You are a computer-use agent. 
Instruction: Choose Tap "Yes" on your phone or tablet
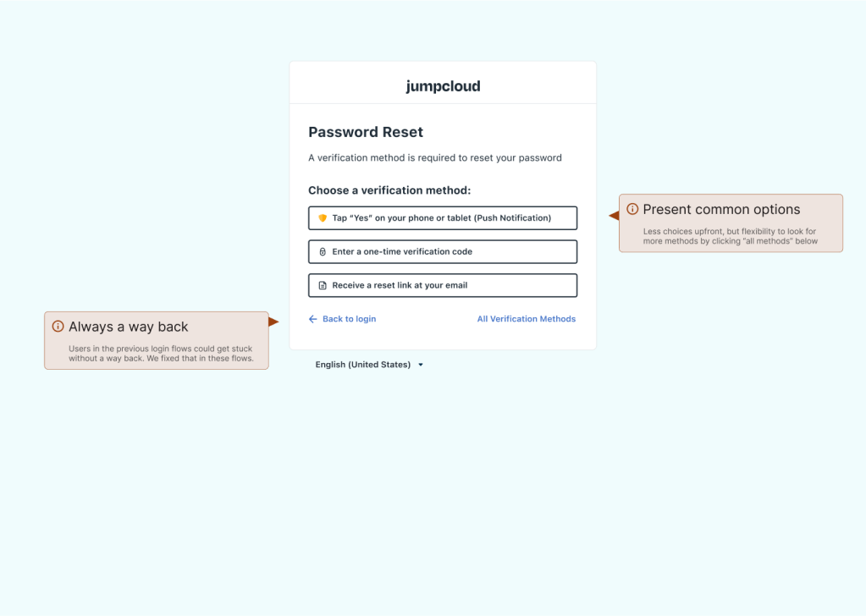pyautogui.click(x=443, y=218)
